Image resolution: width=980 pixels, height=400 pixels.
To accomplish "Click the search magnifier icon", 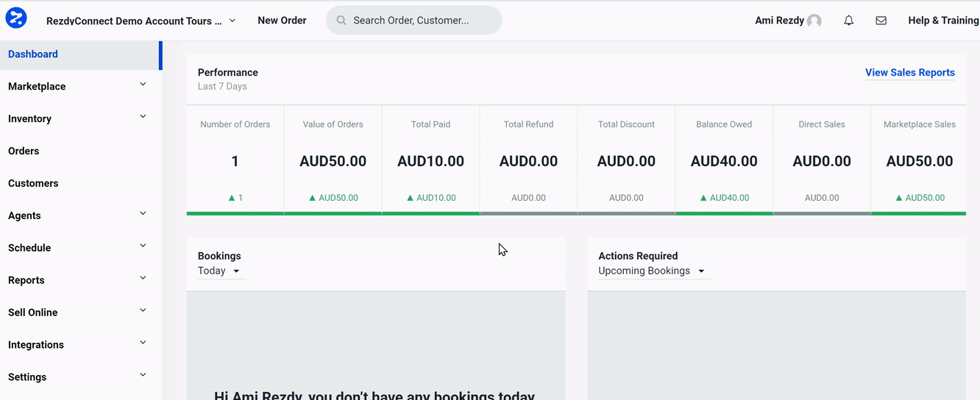I will pyautogui.click(x=341, y=21).
